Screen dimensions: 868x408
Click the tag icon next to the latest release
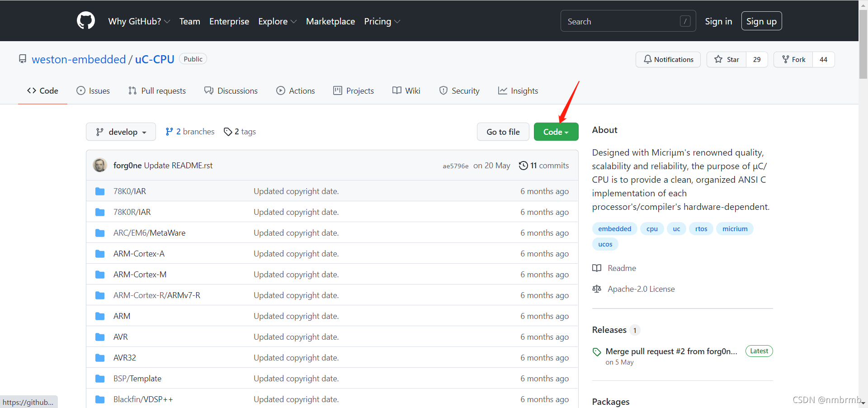click(597, 352)
